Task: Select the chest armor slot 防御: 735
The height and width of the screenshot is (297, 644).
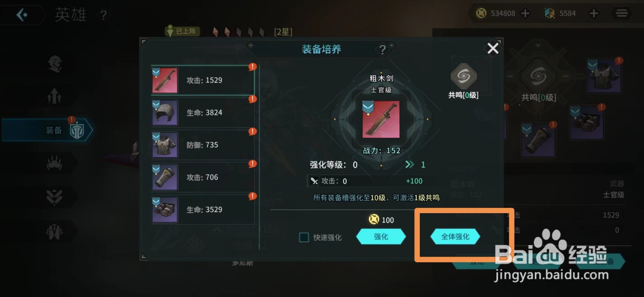Action: pyautogui.click(x=203, y=145)
